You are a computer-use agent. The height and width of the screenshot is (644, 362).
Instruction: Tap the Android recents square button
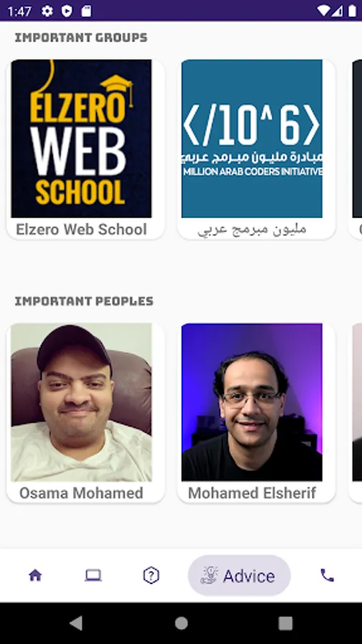tap(285, 623)
